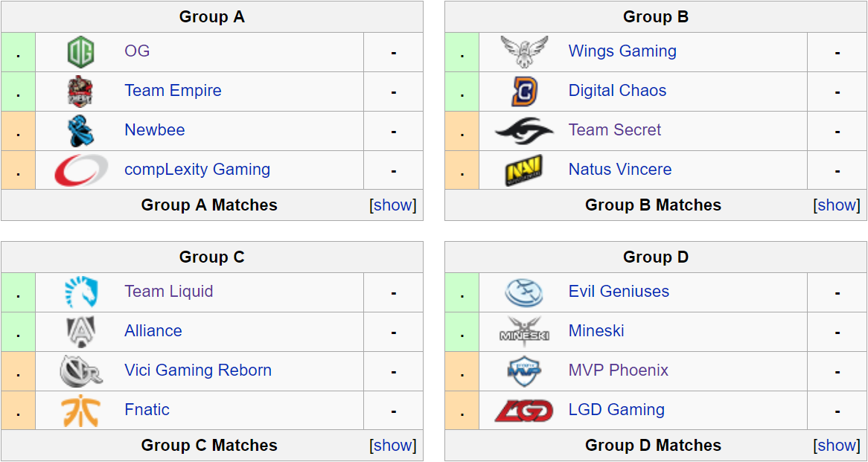Click the Natus Vincere logo
The height and width of the screenshot is (462, 868).
(x=524, y=170)
